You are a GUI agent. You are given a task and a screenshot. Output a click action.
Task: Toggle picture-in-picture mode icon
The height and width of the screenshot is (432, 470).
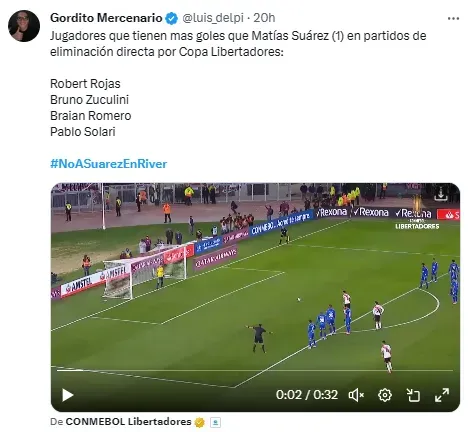(x=413, y=395)
